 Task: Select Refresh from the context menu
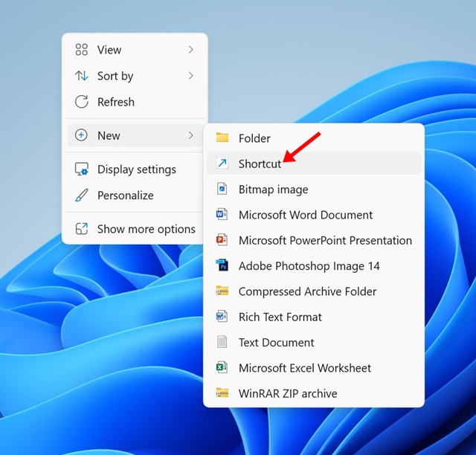click(115, 102)
